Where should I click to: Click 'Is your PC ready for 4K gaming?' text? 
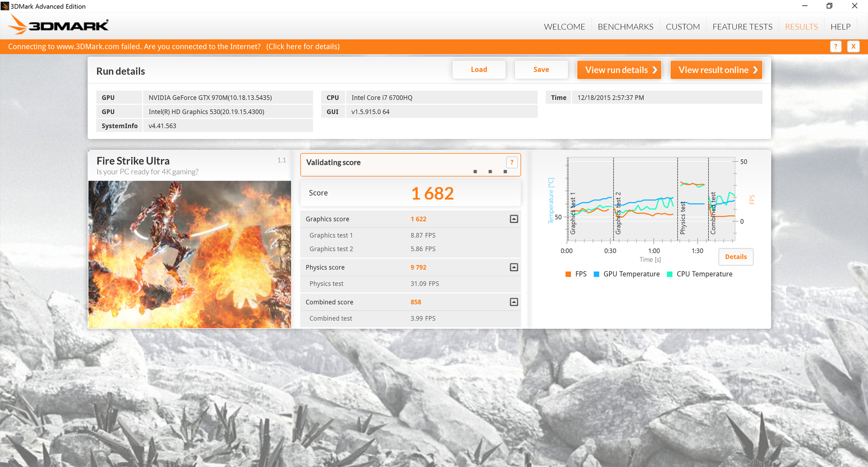point(147,172)
